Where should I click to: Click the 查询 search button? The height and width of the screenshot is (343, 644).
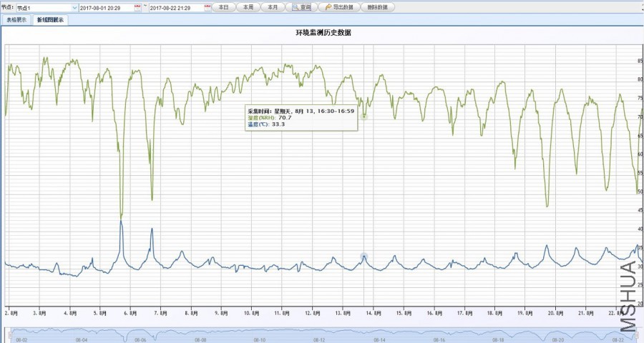click(x=301, y=7)
